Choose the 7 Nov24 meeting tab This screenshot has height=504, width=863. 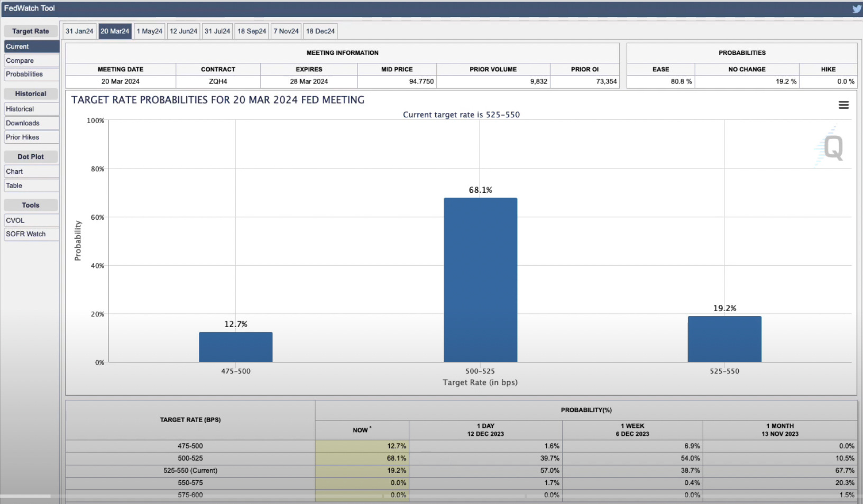(286, 31)
